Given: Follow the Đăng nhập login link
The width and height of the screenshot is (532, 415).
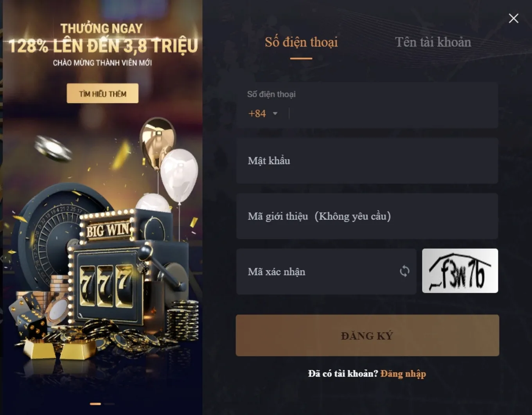Looking at the screenshot, I should [403, 374].
